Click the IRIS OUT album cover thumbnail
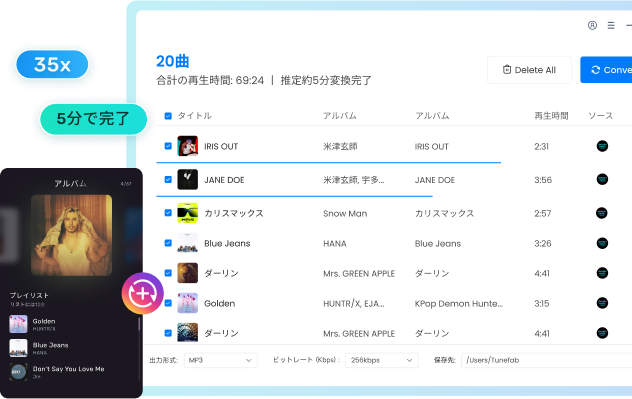This screenshot has width=632, height=399. coord(187,146)
